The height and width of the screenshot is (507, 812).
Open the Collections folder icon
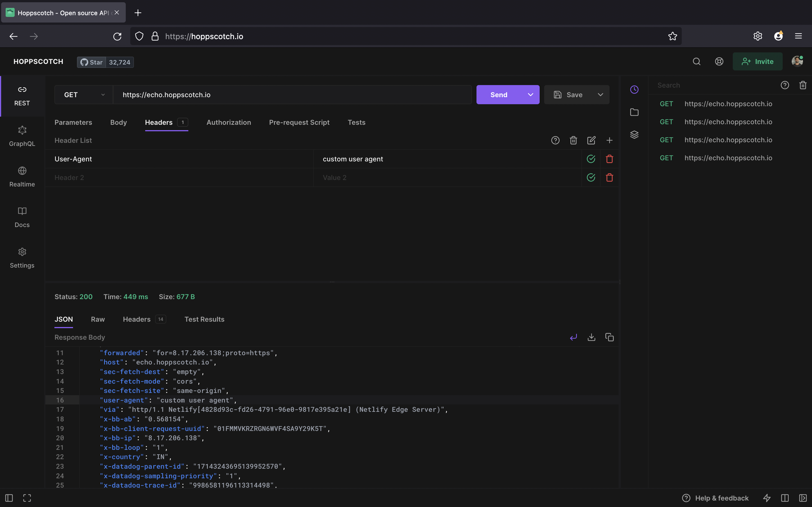pos(634,112)
